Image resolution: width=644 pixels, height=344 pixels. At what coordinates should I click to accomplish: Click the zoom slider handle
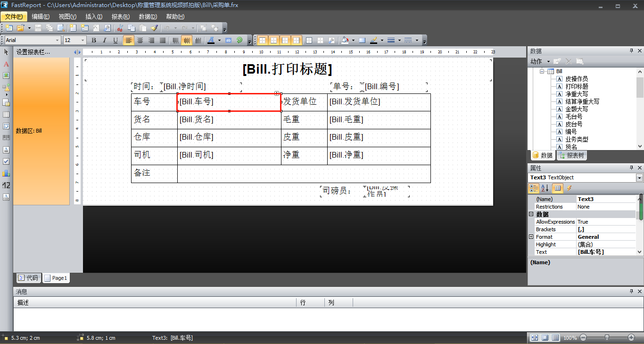click(x=607, y=337)
